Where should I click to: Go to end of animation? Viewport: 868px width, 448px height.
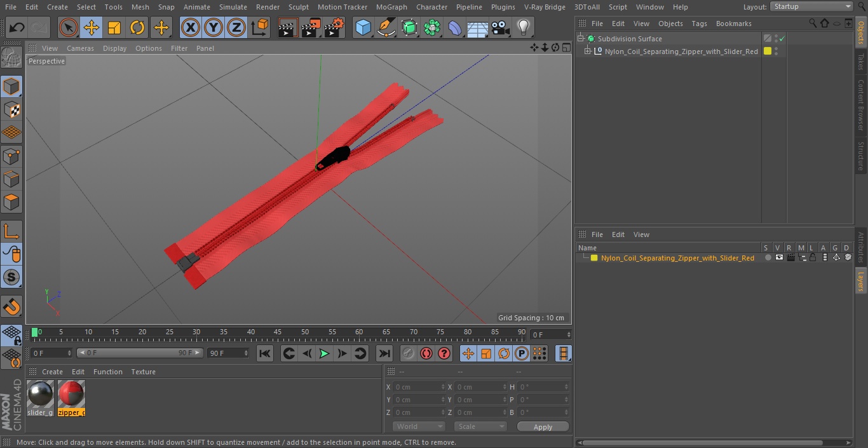(x=384, y=353)
